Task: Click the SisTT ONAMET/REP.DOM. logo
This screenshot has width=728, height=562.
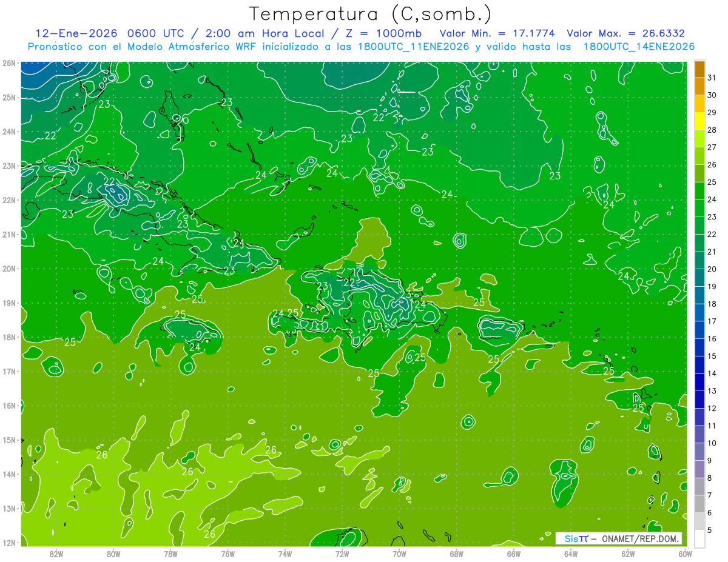Action: click(x=618, y=538)
